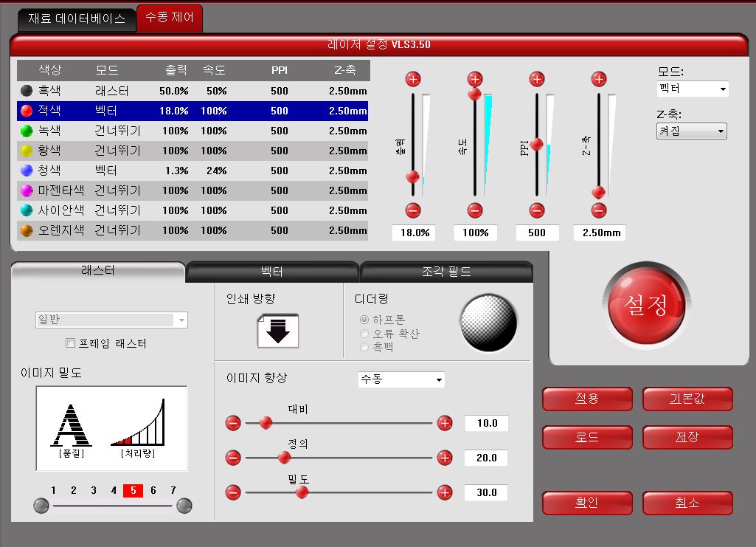Click the 밀도 density slider handle
756x547 pixels.
[302, 492]
